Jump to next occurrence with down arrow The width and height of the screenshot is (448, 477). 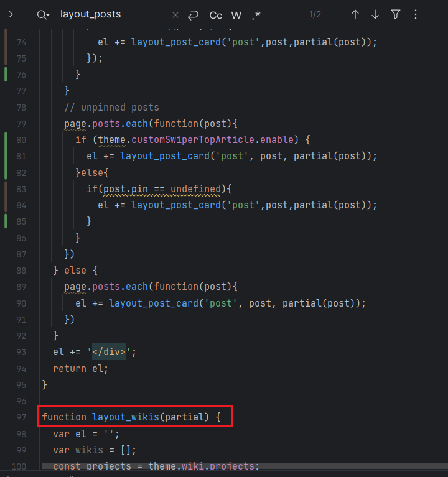(375, 14)
